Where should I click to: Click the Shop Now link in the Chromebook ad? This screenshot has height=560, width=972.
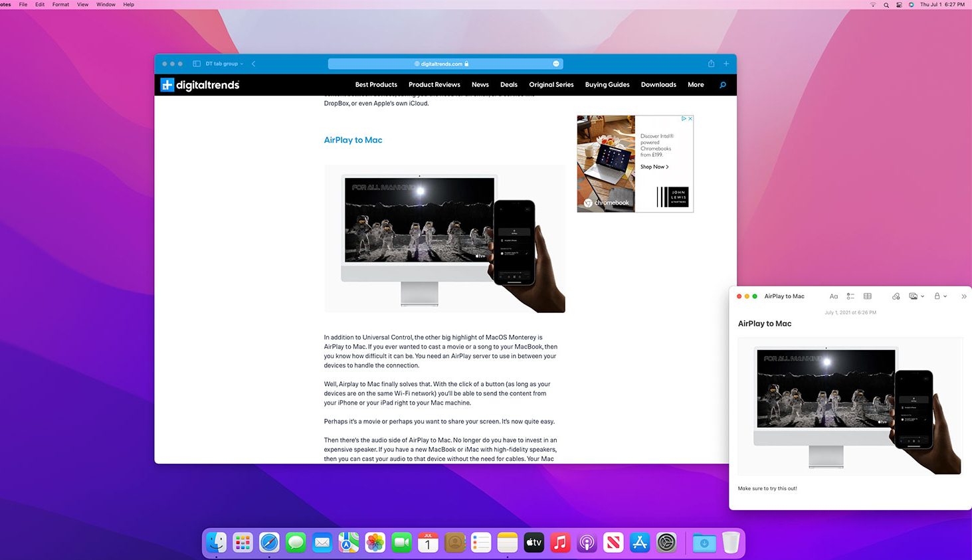point(654,167)
